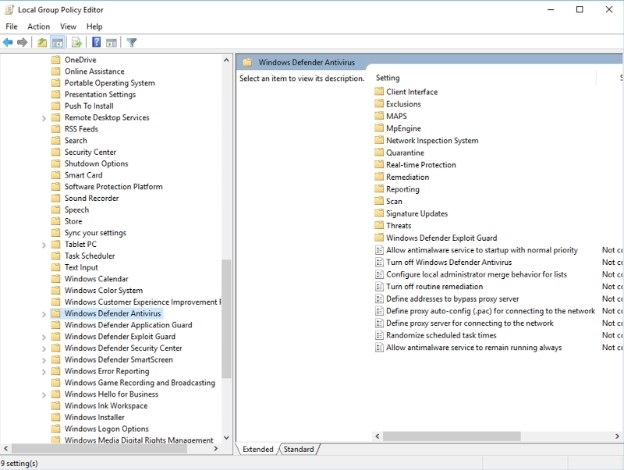624x470 pixels.
Task: Click the Back arrow toolbar icon
Action: [x=8, y=43]
